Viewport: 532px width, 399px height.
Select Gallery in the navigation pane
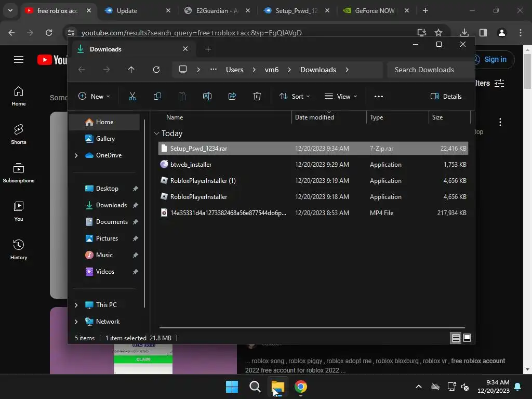click(x=104, y=139)
